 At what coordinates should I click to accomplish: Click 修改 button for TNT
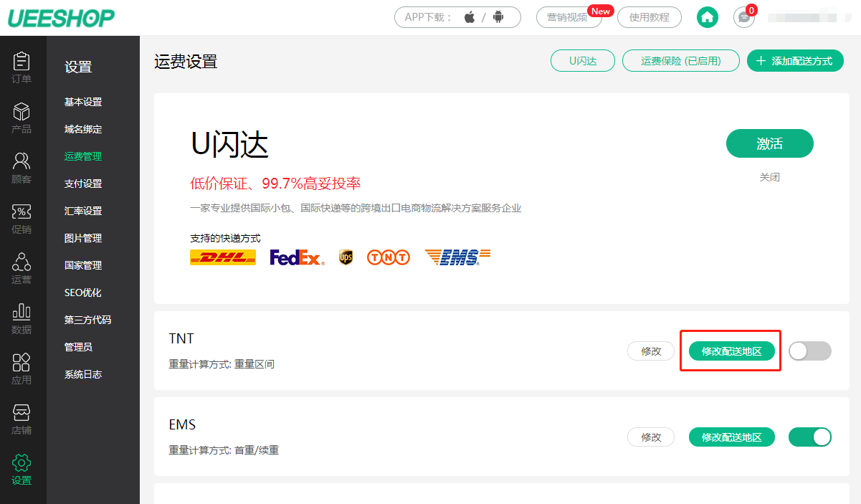(651, 351)
